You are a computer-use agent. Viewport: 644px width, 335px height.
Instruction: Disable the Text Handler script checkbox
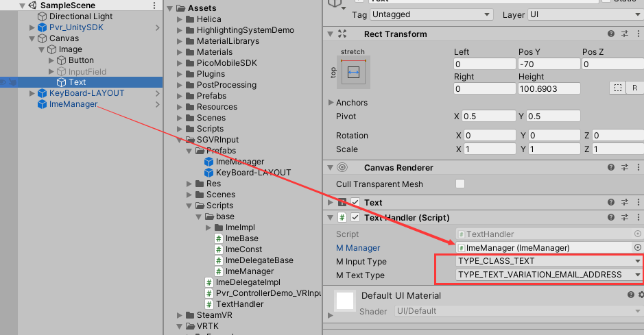pos(355,217)
